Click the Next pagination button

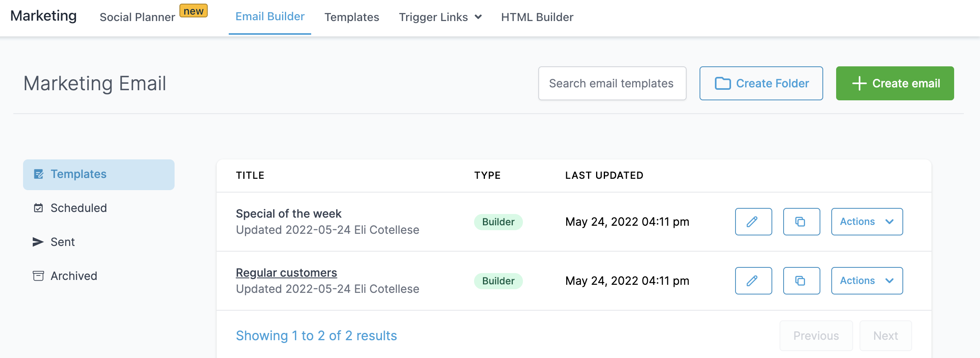[x=885, y=336]
